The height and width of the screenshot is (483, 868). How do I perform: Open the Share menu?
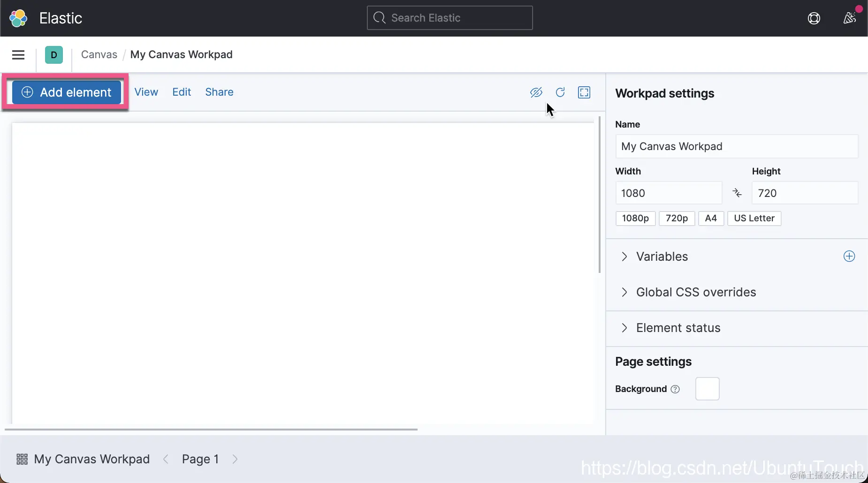[219, 92]
